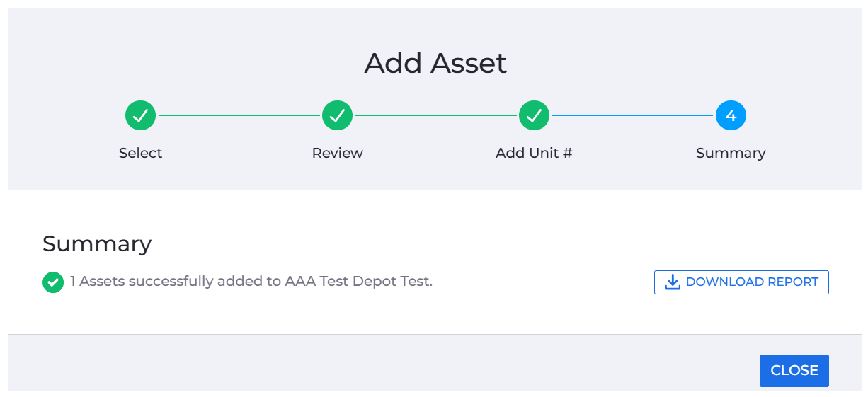Viewport: 868px width, 397px height.
Task: Click the Select step green checkmark circle
Action: click(x=140, y=115)
